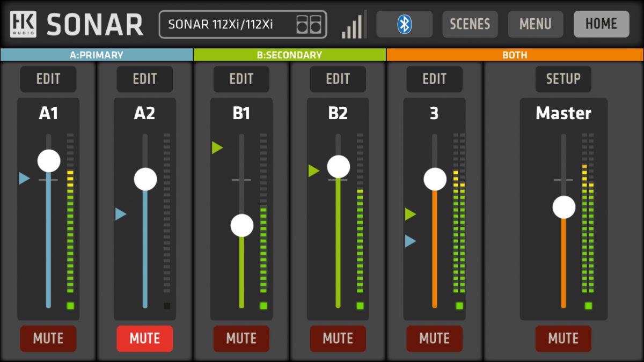Click the green arrow marker on channel 3
This screenshot has height=362, width=644.
pos(411,215)
